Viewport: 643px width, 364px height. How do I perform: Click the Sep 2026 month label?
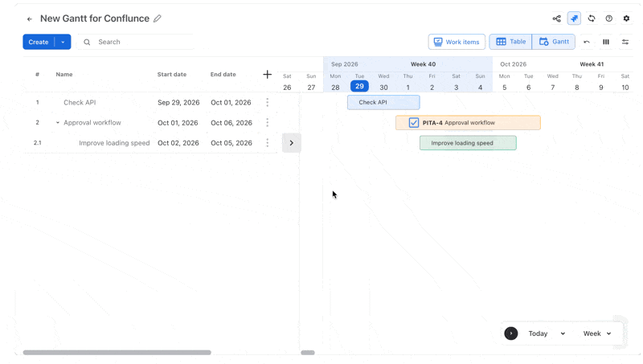pos(345,64)
